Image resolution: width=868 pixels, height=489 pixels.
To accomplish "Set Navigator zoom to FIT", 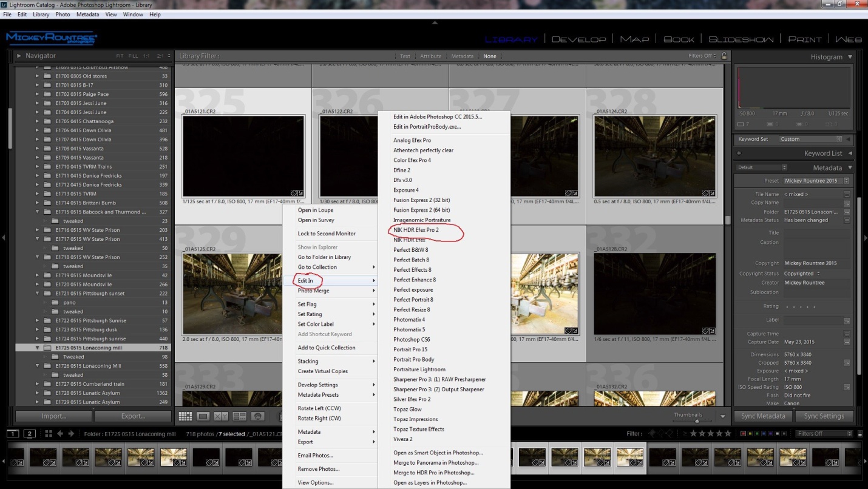I will pos(120,56).
